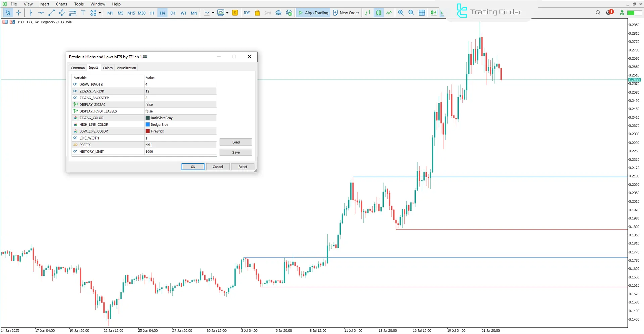644x334 pixels.
Task: Click the Zoom Out magnifier icon
Action: tap(411, 13)
